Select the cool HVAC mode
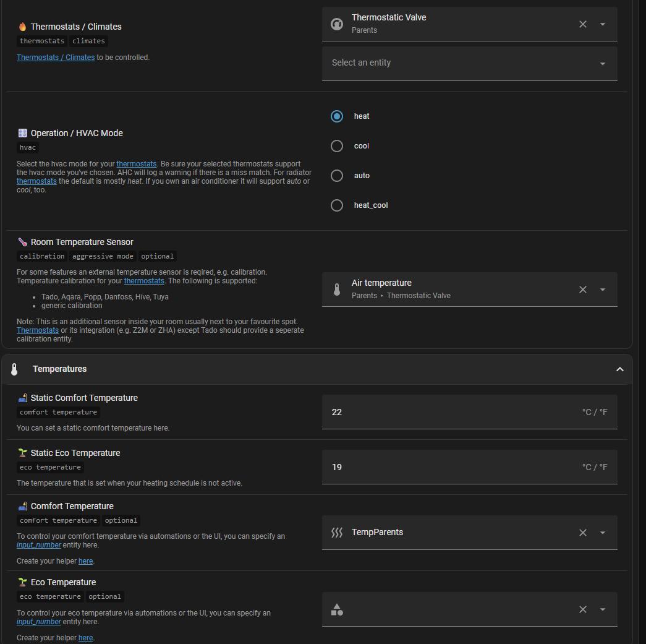Screen dimensions: 646x644 pos(337,146)
